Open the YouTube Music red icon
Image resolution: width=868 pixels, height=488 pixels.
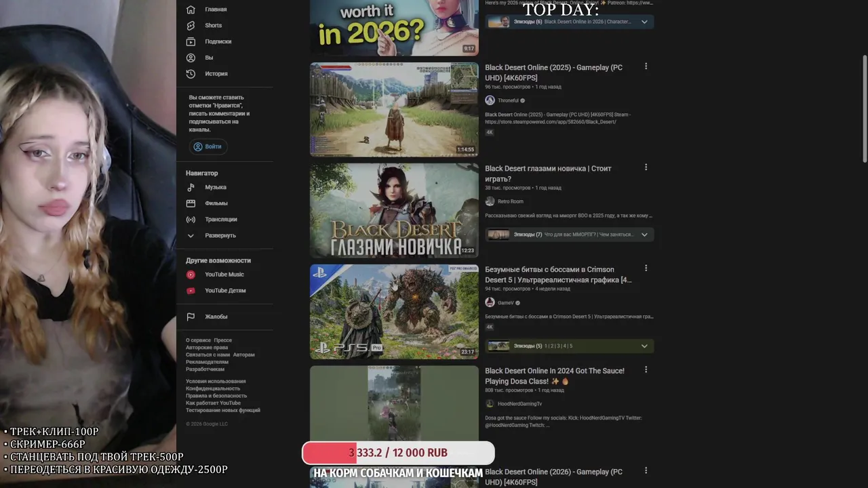[191, 274]
